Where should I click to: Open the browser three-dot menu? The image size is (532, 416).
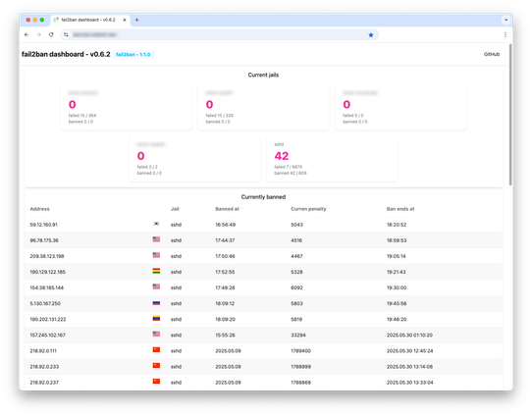(505, 34)
